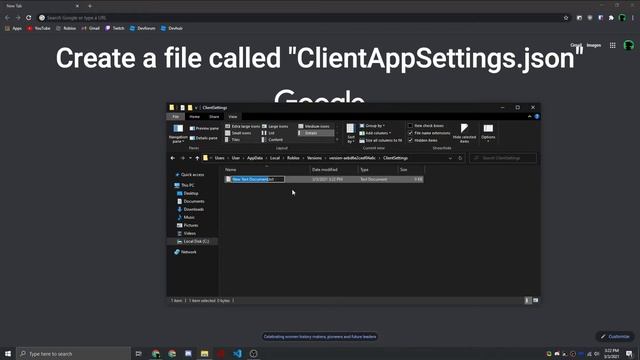Open the Sort by menu
Image resolution: width=640 pixels, height=360 pixels.
[x=351, y=133]
